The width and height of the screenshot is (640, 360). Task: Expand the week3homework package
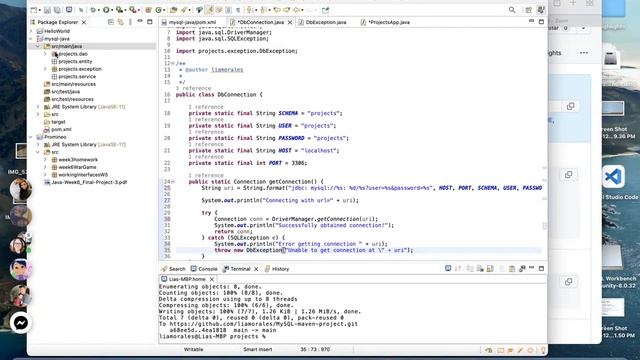[x=45, y=160]
